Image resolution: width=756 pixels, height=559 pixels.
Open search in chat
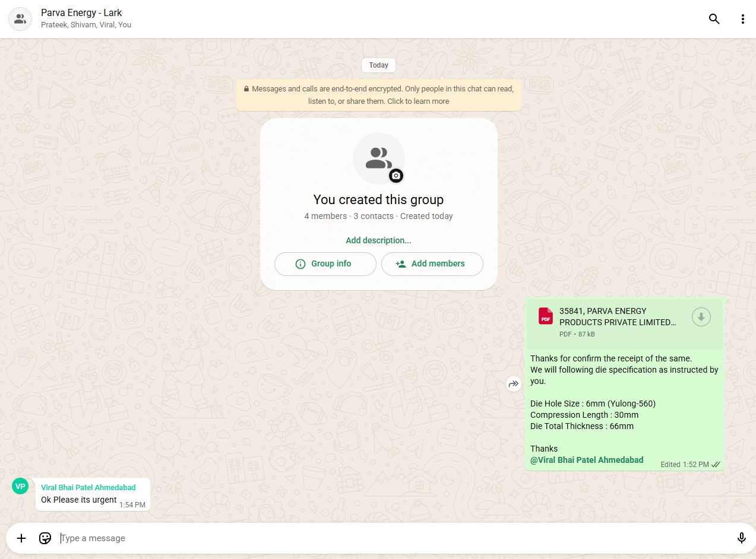[x=714, y=19]
